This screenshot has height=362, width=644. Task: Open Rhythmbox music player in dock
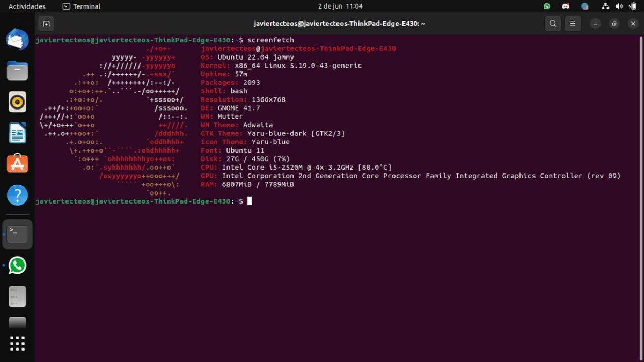coord(17,102)
